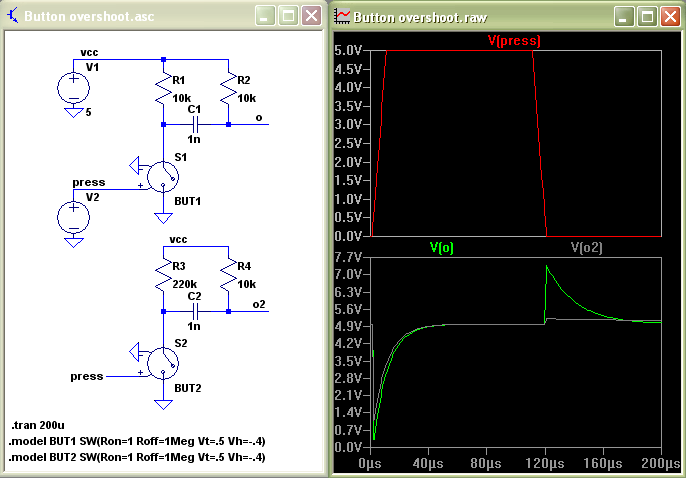Image resolution: width=686 pixels, height=478 pixels.
Task: Click the V1 voltage source symbol
Action: (72, 87)
